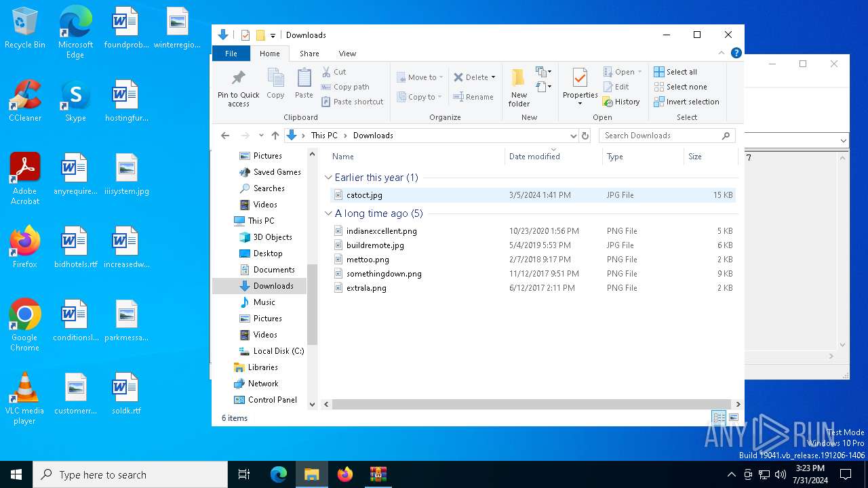Open Recycle Bin on desktop
868x488 pixels.
click(25, 28)
